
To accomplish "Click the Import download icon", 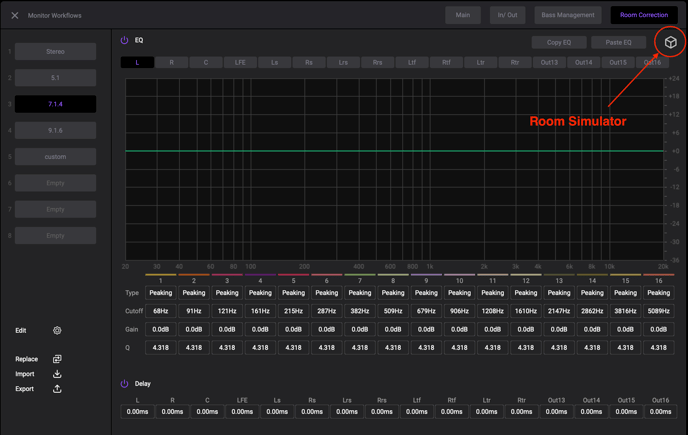I will coord(57,374).
